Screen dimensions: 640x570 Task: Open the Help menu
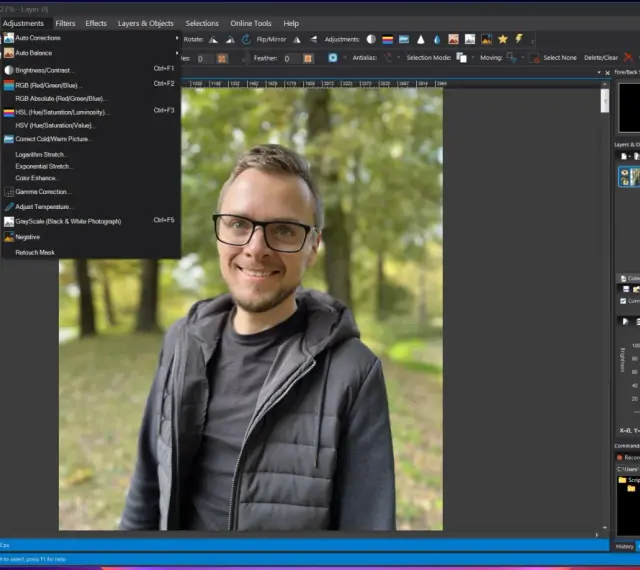point(291,23)
